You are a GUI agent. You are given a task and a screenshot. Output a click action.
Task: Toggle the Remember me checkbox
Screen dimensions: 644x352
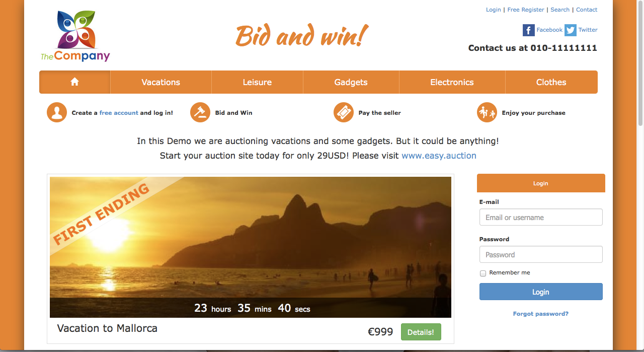[483, 273]
